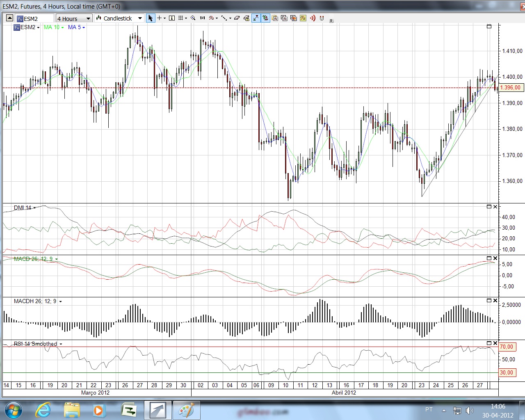Click the yellow indicator wave icon
Screen dimensions: 525x420
point(303,18)
